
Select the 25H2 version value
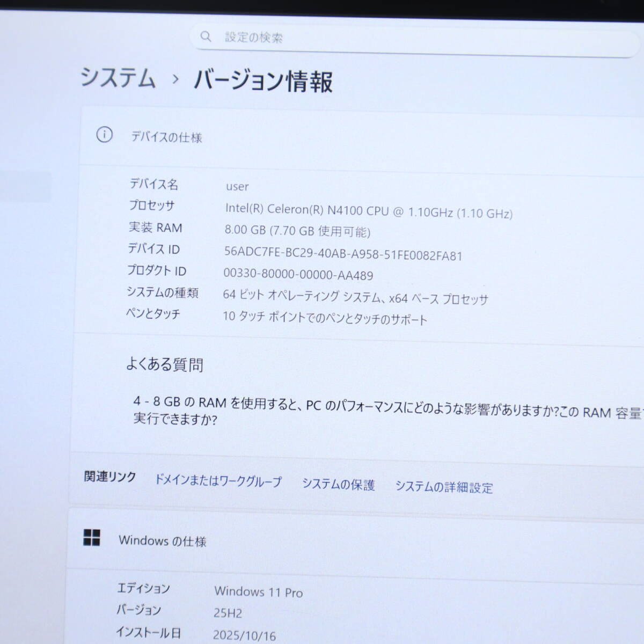click(x=228, y=613)
